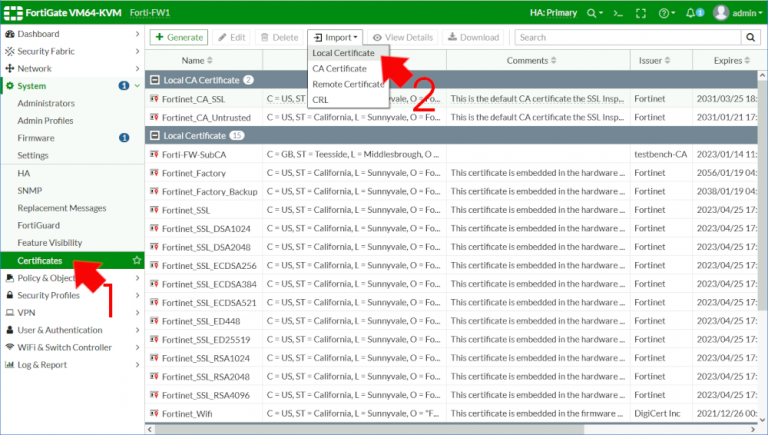Viewport: 768px width, 435px height.
Task: Select the DigiCert Inc issuer cell
Action: tap(657, 413)
